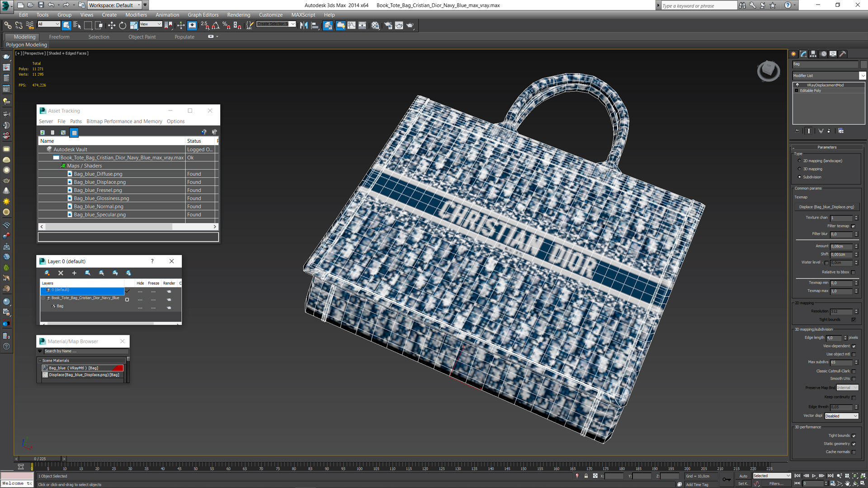
Task: Click Play Animation button
Action: point(814,476)
